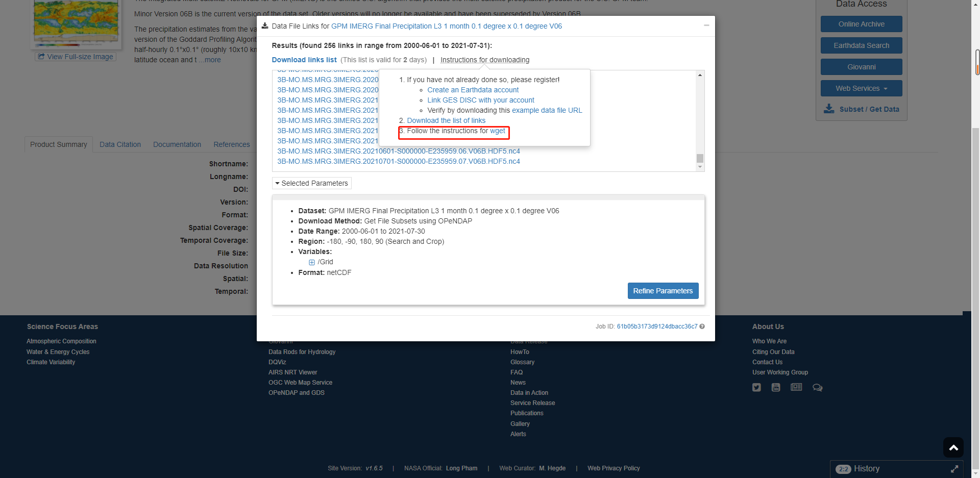Open the Web Services dropdown
Viewport: 980px width, 478px height.
pyautogui.click(x=862, y=88)
